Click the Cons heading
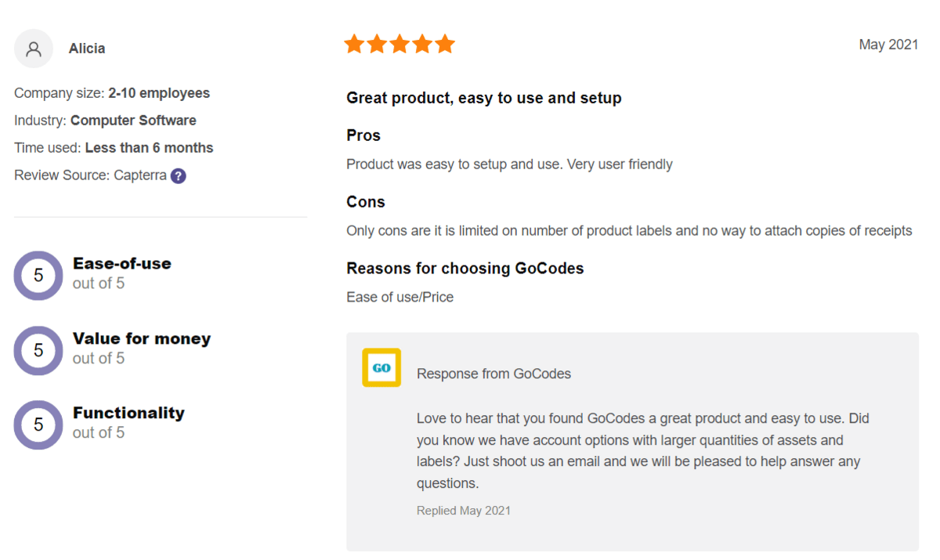Screen dimensions: 940x560 [366, 202]
